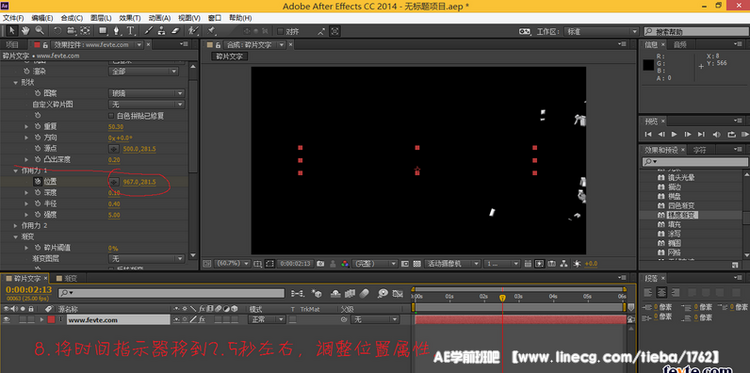Open the 效果(T) menu

130,18
